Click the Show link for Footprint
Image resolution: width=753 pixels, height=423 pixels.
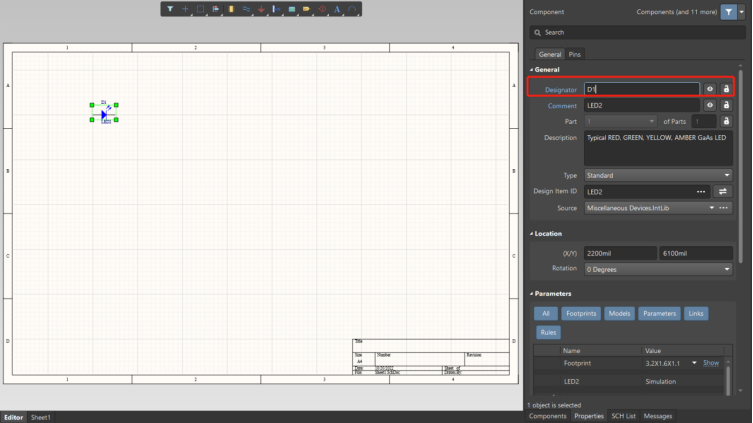coord(710,363)
